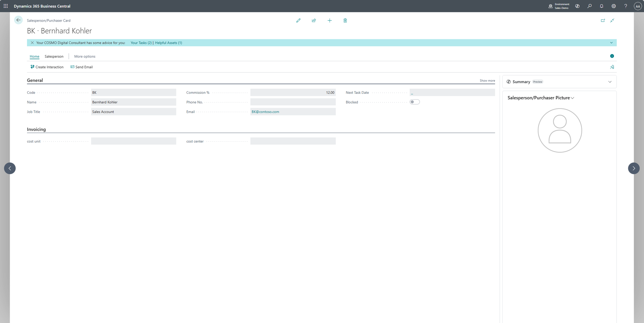Screen dimensions: 644x323
Task: Expand the COSMO advice banner chevron
Action: point(611,43)
